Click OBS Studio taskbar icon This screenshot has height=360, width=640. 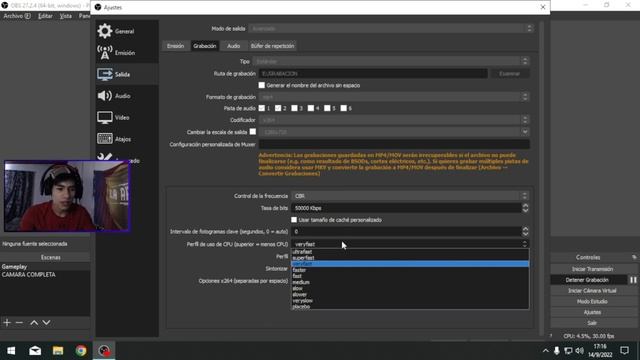pos(104,351)
